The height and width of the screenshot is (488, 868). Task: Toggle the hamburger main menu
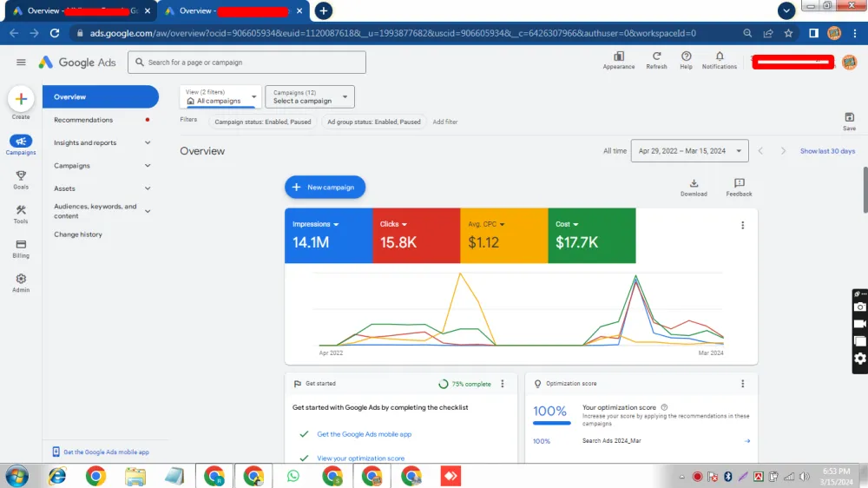pos(21,62)
